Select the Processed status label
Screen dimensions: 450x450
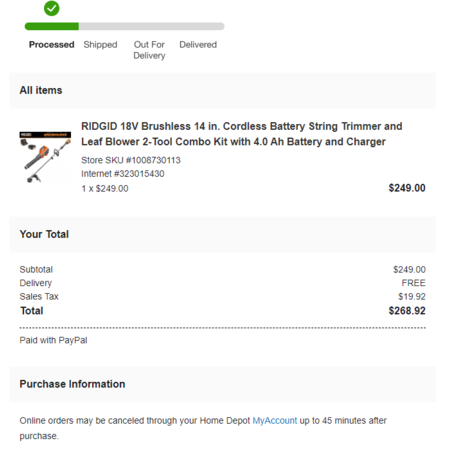tap(52, 45)
